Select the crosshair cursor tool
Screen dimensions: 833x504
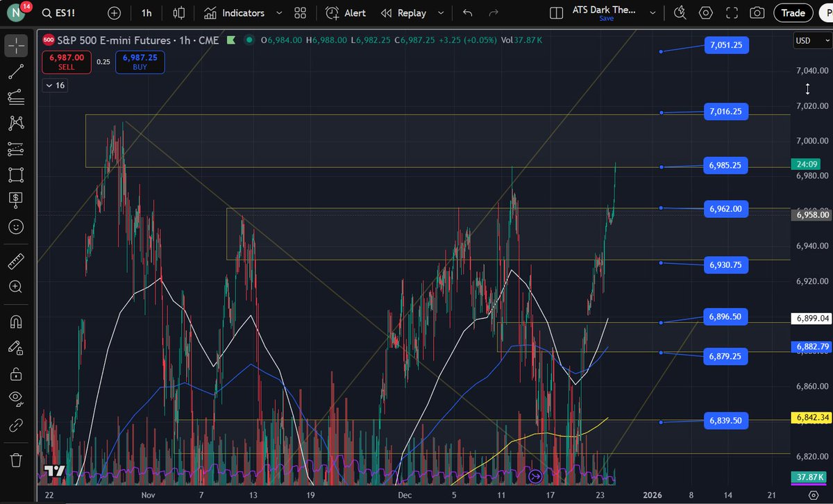pyautogui.click(x=17, y=46)
